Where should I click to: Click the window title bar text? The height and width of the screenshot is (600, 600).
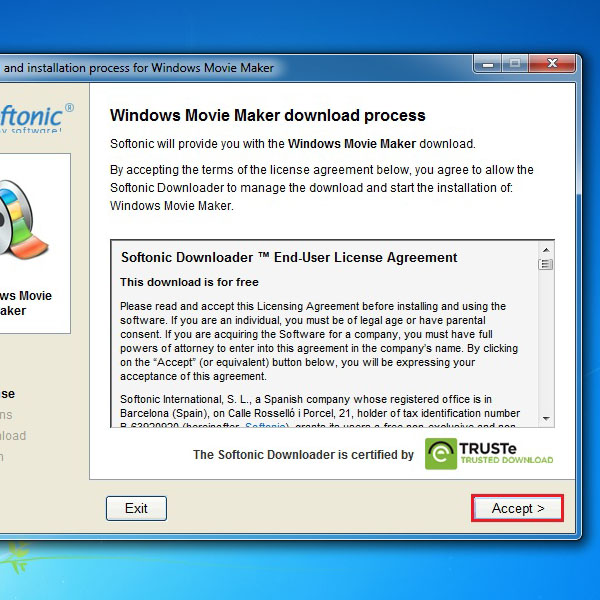138,68
